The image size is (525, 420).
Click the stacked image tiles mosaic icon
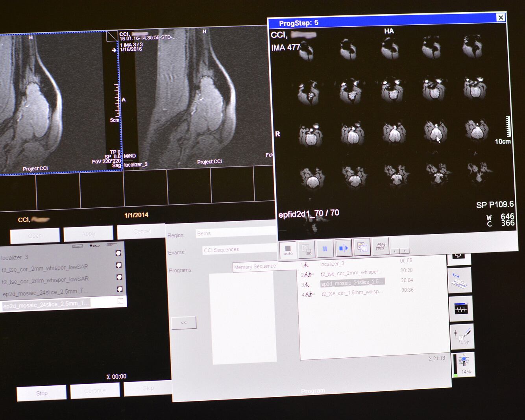click(x=381, y=246)
